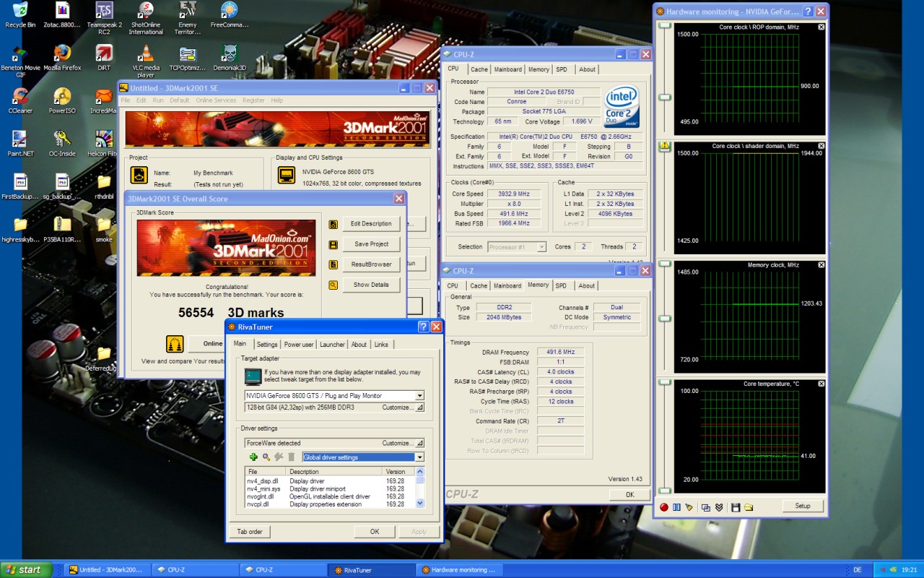
Task: Open the DiRT game desktop shortcut
Action: [x=104, y=58]
